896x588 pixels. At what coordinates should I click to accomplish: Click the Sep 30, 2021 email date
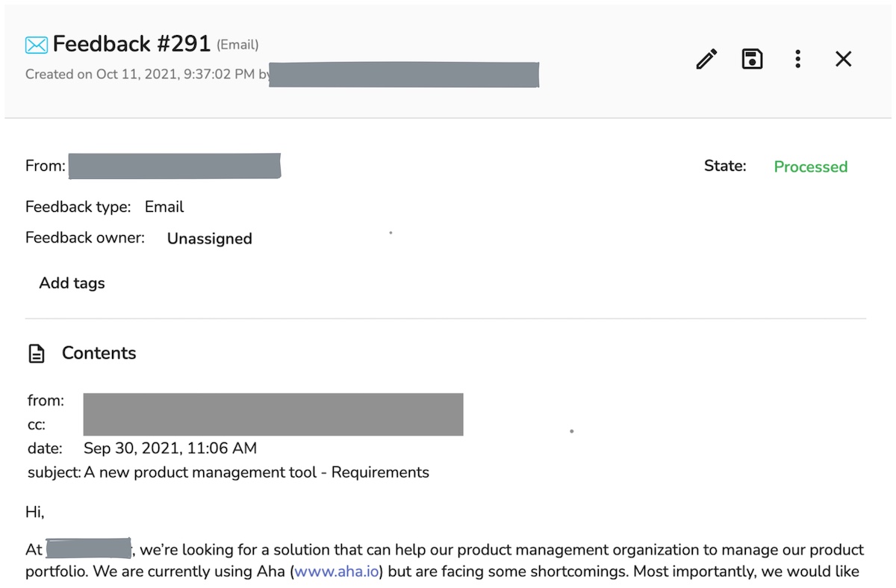click(x=169, y=448)
